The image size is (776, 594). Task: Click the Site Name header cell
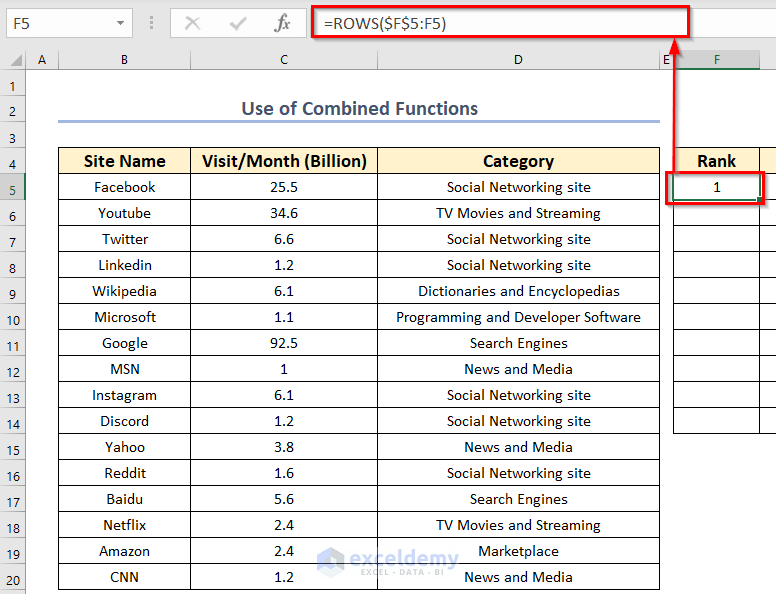[x=125, y=161]
